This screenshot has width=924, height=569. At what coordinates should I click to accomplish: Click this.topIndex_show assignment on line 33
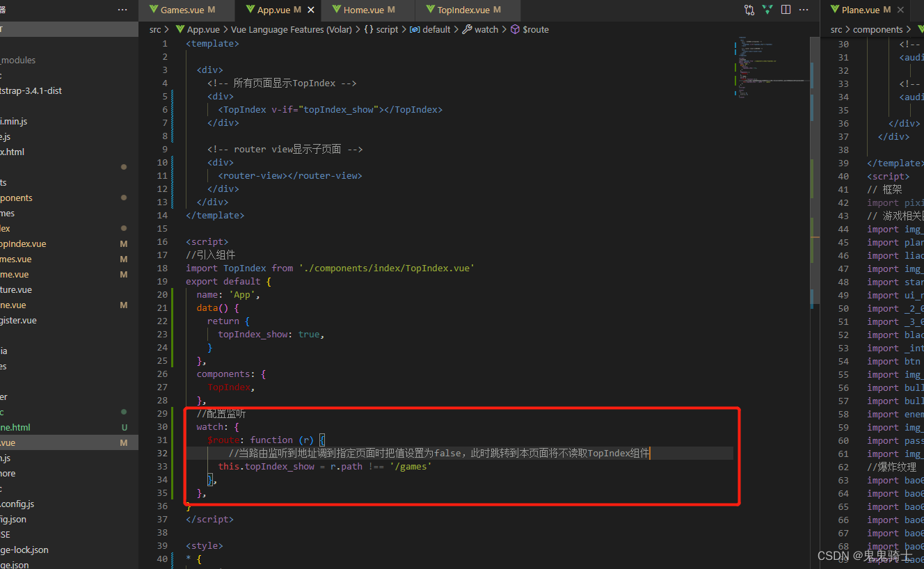coord(325,466)
